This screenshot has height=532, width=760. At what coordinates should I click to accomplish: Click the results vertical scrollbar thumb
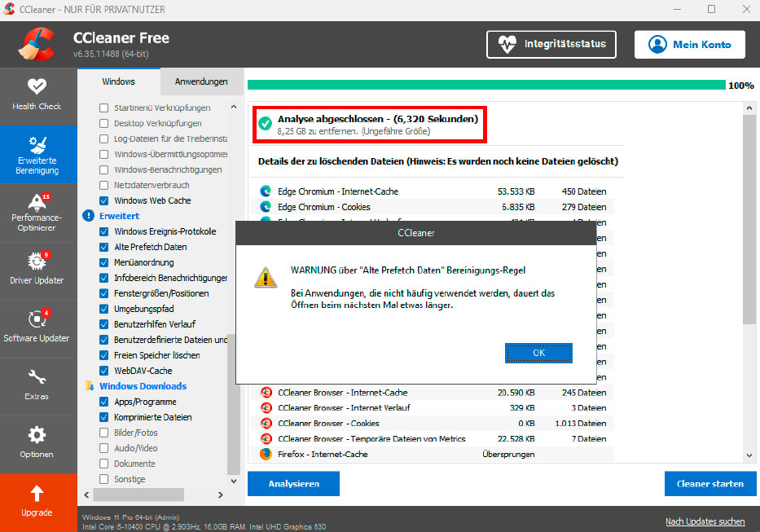pos(749,219)
